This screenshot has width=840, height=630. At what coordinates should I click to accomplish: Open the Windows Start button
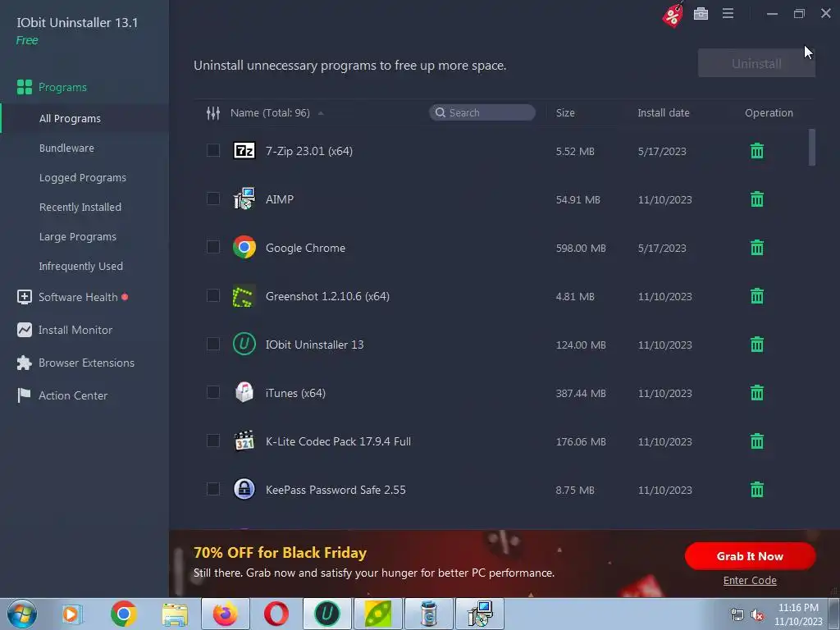[21, 614]
